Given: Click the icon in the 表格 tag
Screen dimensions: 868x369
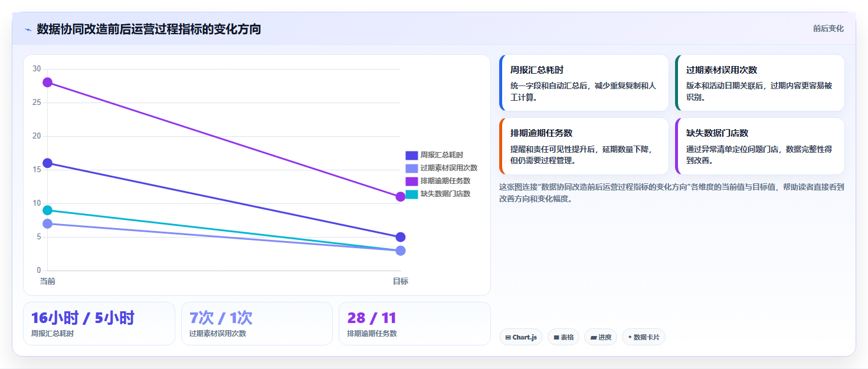Looking at the screenshot, I should (x=556, y=338).
